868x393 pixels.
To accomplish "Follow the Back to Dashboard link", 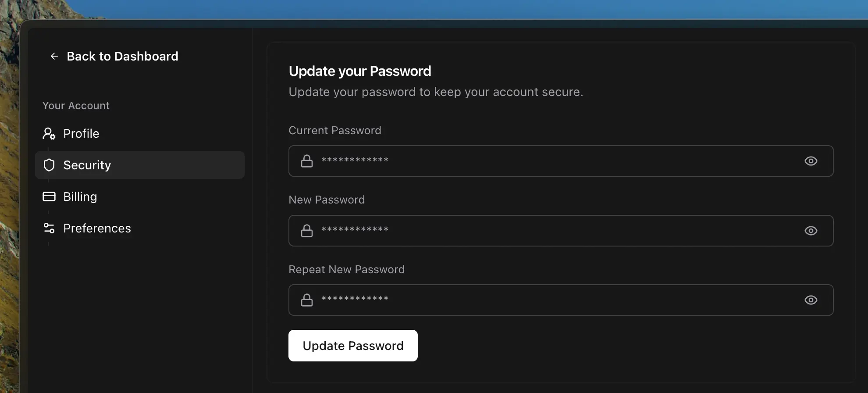I will [x=122, y=56].
